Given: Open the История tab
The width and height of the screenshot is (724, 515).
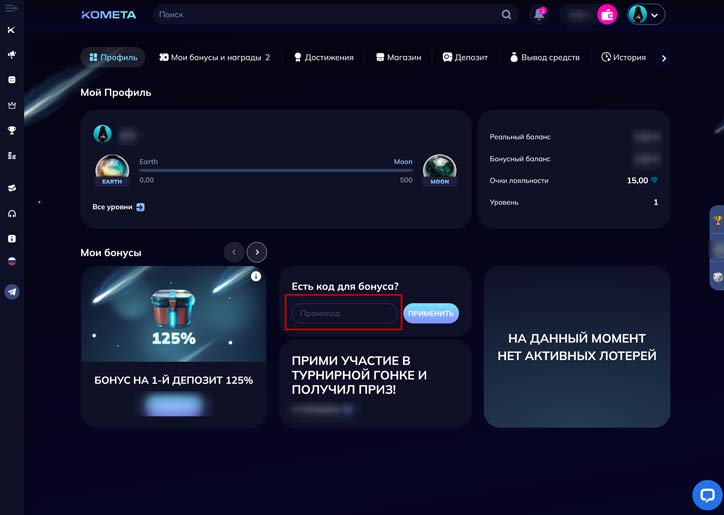Looking at the screenshot, I should pos(623,57).
